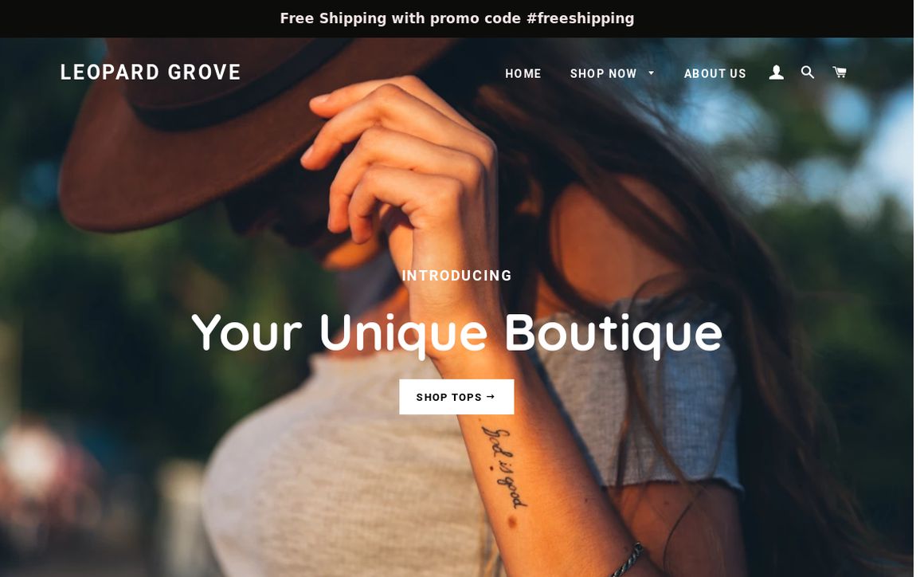924x577 pixels.
Task: Open the account login icon
Action: click(776, 73)
